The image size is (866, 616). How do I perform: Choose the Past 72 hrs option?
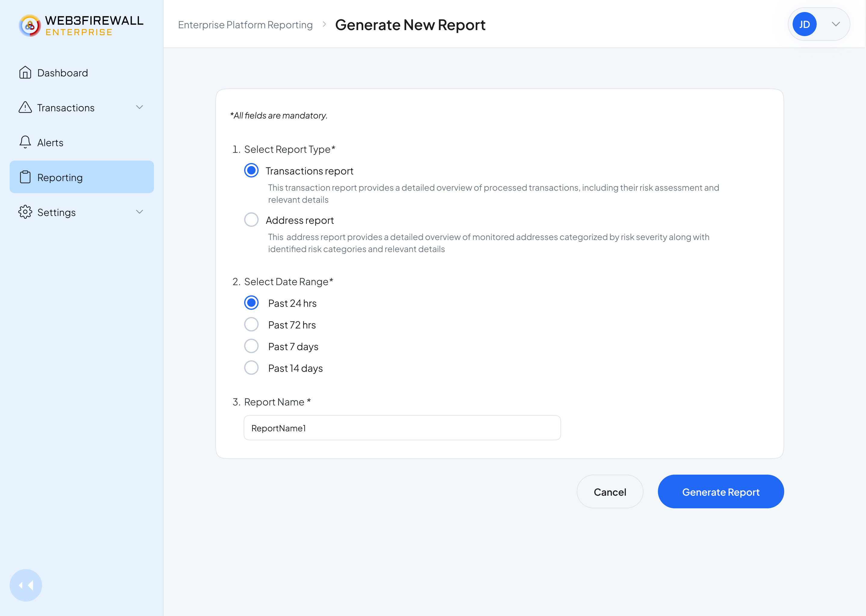pyautogui.click(x=251, y=324)
